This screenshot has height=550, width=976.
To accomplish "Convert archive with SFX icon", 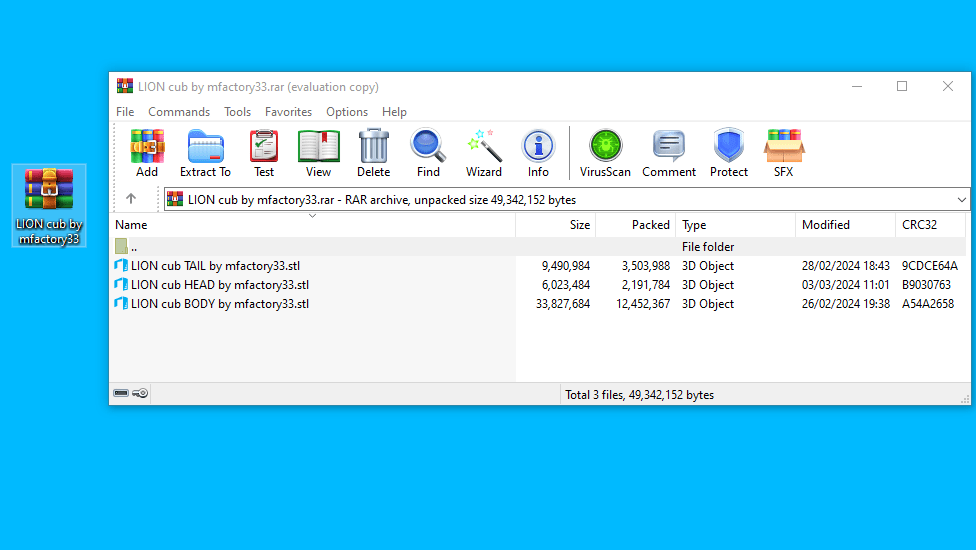I will [784, 153].
